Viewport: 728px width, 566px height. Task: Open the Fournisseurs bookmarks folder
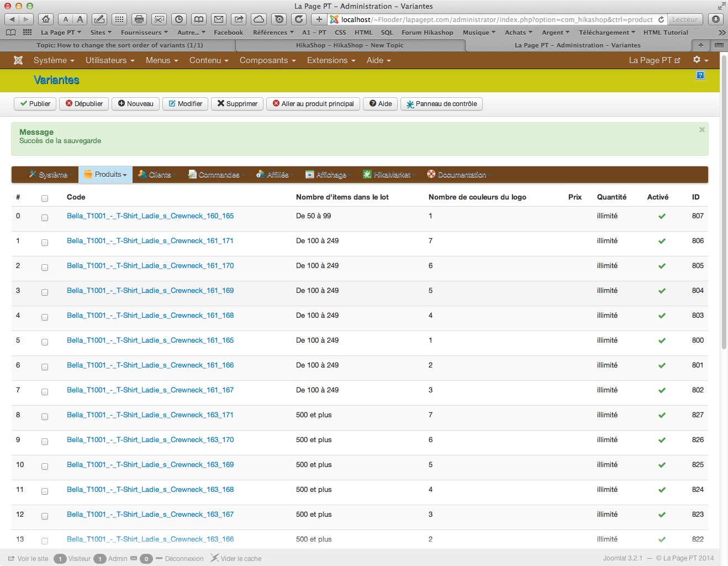coord(144,33)
